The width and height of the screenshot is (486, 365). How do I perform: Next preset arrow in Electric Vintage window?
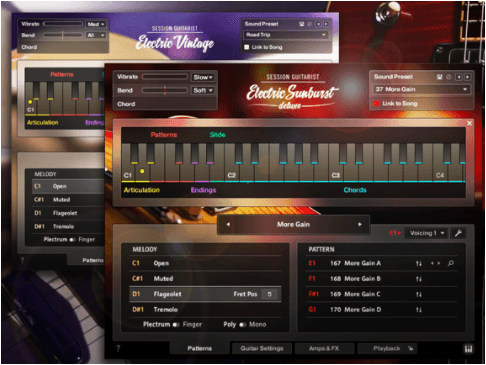(x=326, y=24)
